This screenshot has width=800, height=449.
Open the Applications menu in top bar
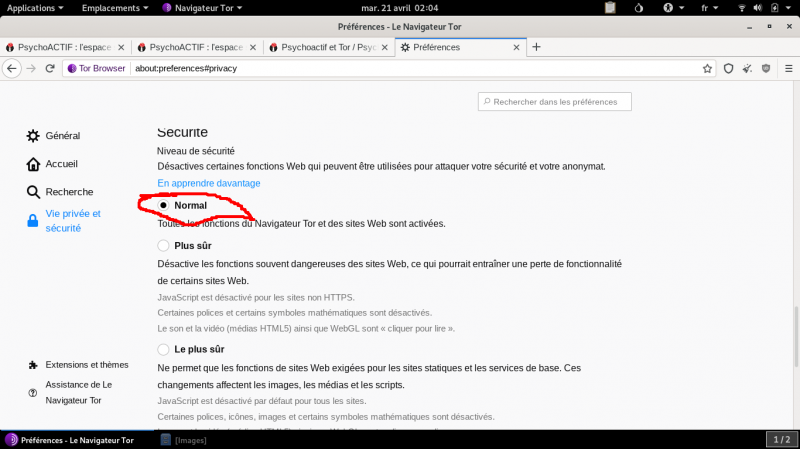(36, 7)
